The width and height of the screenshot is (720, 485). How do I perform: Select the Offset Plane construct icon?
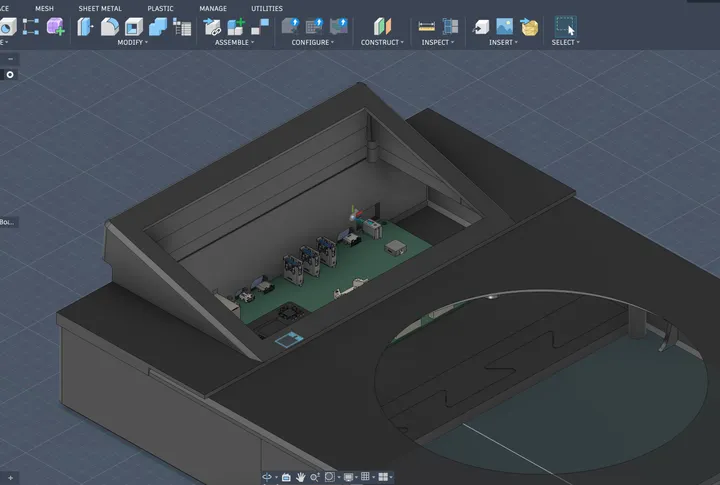pyautogui.click(x=382, y=27)
